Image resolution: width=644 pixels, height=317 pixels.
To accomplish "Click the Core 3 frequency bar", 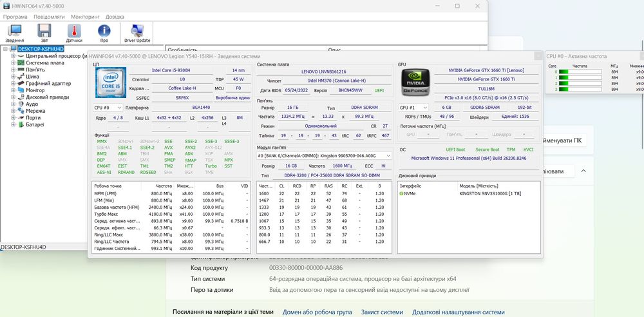I will [x=580, y=89].
